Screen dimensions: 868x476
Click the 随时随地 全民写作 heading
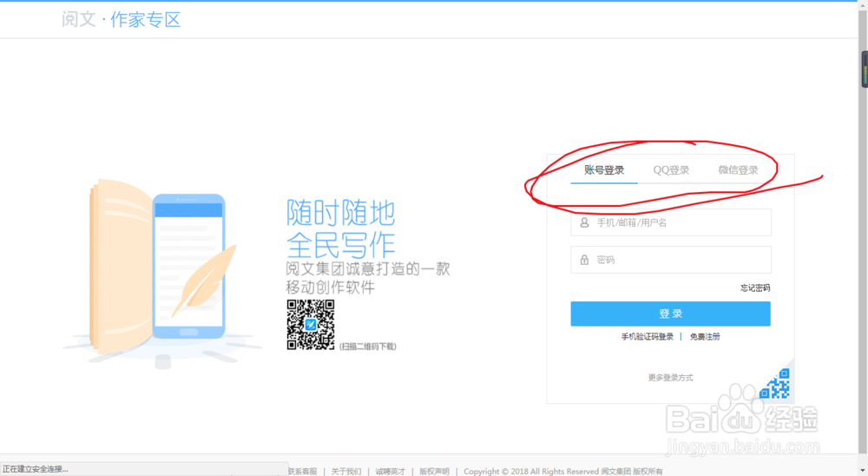340,228
